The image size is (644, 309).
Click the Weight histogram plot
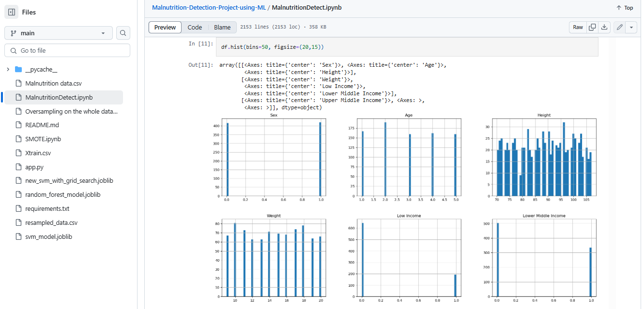coord(274,257)
